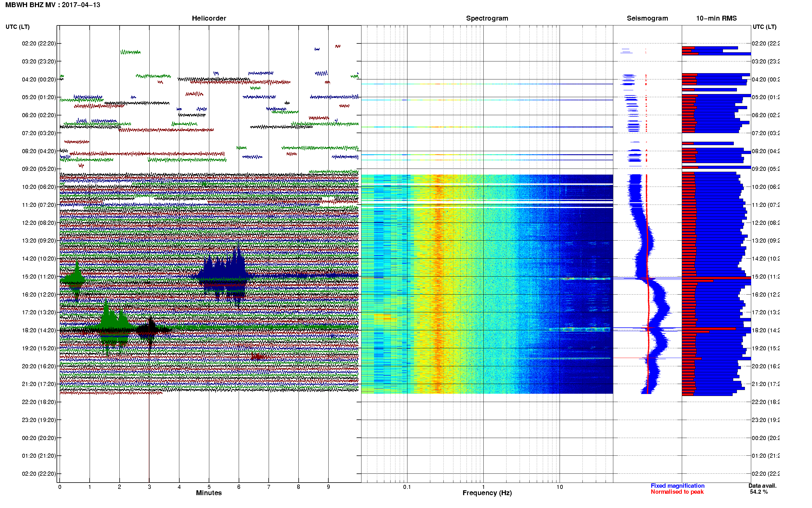
Task: Click the Fixed magnification legend text
Action: [678, 486]
